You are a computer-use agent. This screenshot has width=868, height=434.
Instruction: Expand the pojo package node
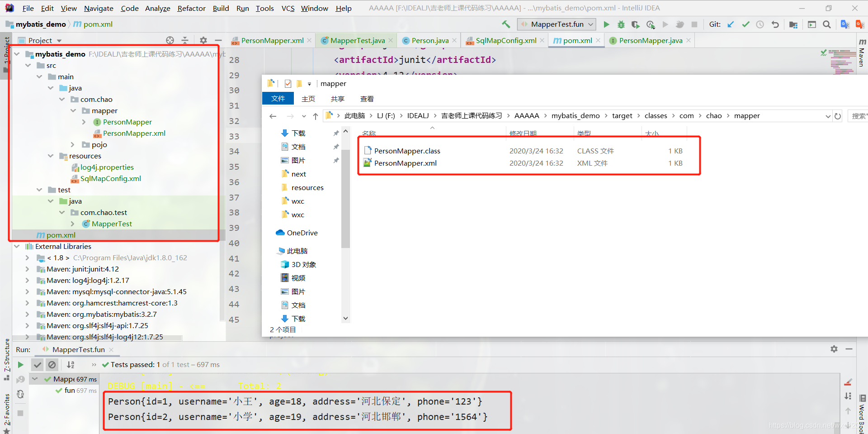73,145
